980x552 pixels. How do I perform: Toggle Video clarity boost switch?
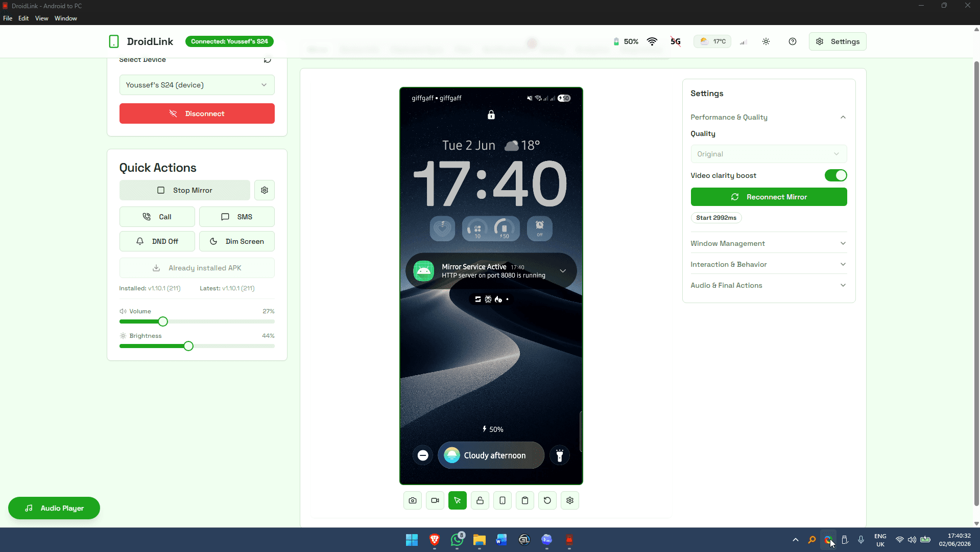coord(836,175)
